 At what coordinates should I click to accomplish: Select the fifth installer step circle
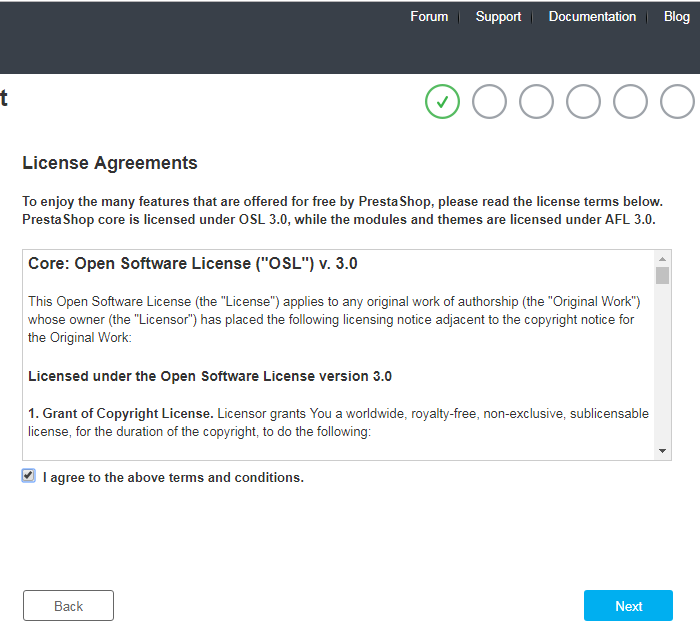[x=630, y=102]
